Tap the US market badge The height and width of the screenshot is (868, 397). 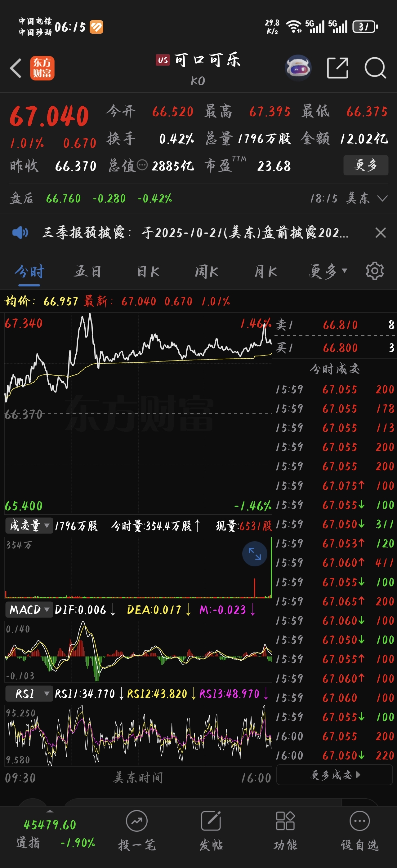163,60
